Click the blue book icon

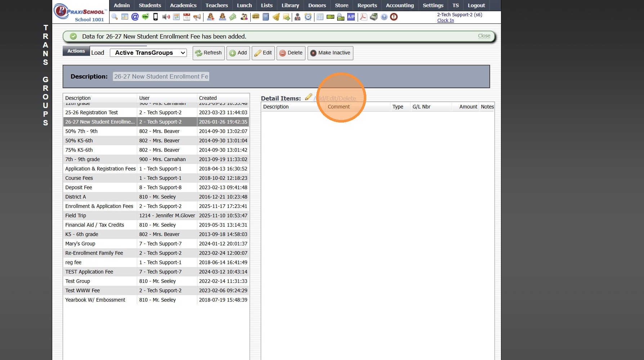pyautogui.click(x=266, y=17)
